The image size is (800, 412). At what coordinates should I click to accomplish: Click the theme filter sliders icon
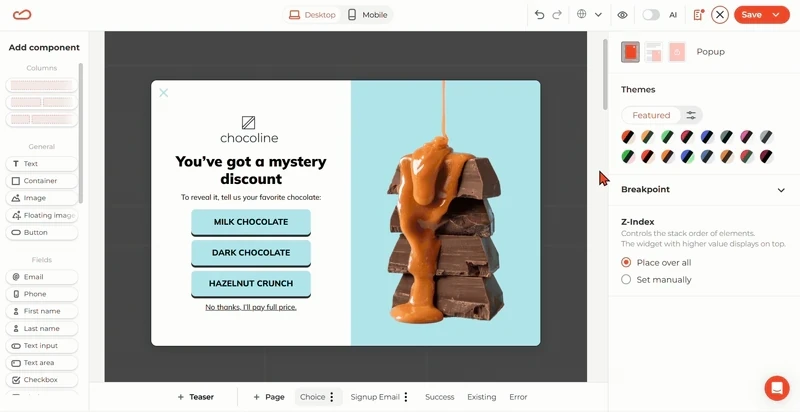(691, 115)
